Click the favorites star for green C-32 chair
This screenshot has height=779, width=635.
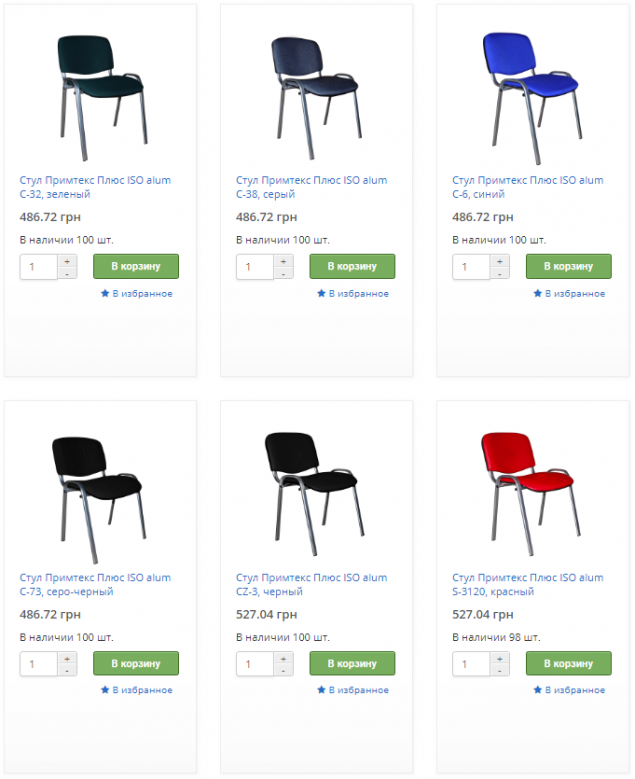[105, 293]
